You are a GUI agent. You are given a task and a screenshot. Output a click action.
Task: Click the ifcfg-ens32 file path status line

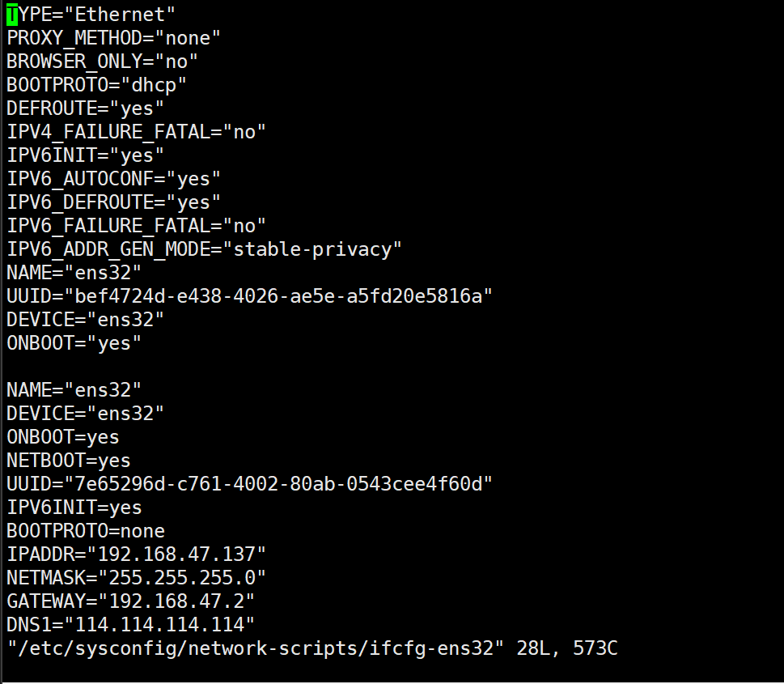coord(312,648)
